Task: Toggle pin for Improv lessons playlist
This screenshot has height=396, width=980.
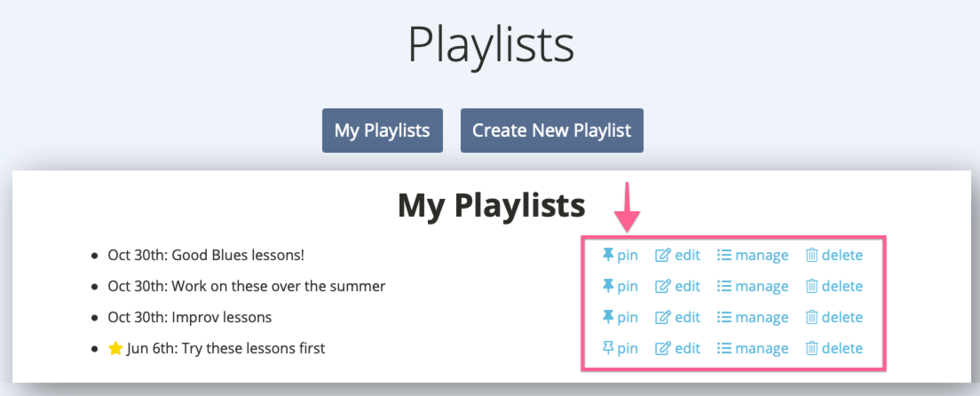Action: (620, 317)
